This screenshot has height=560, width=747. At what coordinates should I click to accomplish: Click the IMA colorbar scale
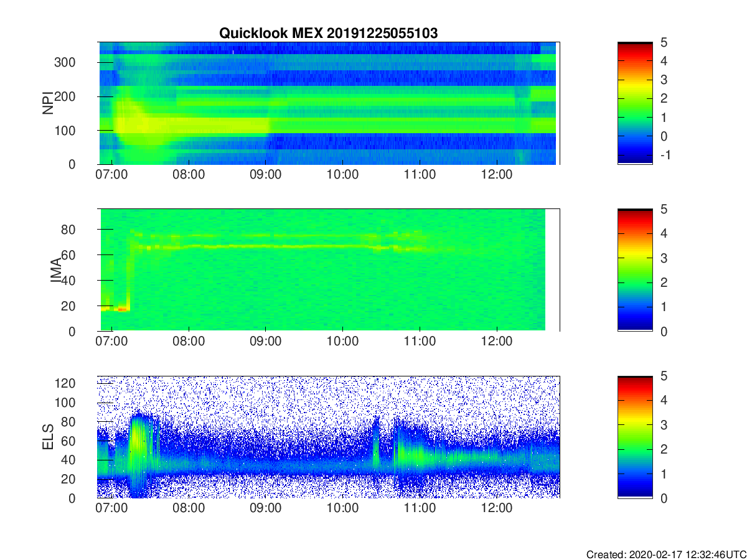tap(635, 270)
